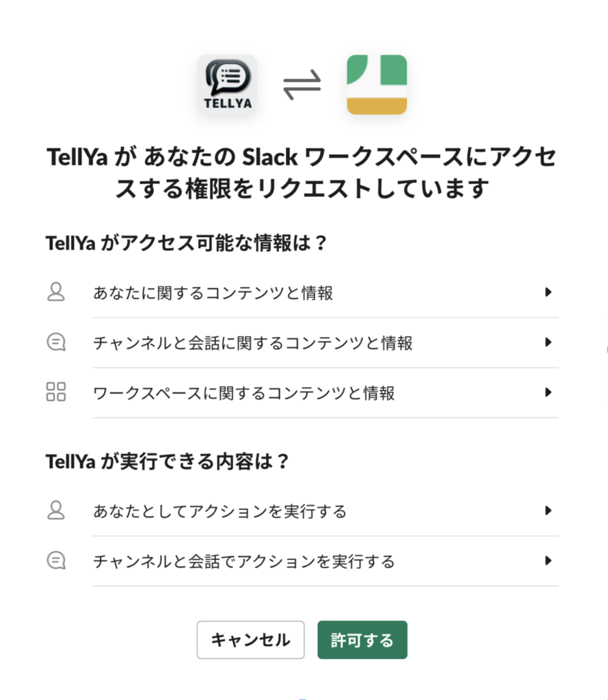Open the チャンネルと会話に関するコンテンツと情報 row text
Screen dimensions: 608x700
pyautogui.click(x=253, y=343)
